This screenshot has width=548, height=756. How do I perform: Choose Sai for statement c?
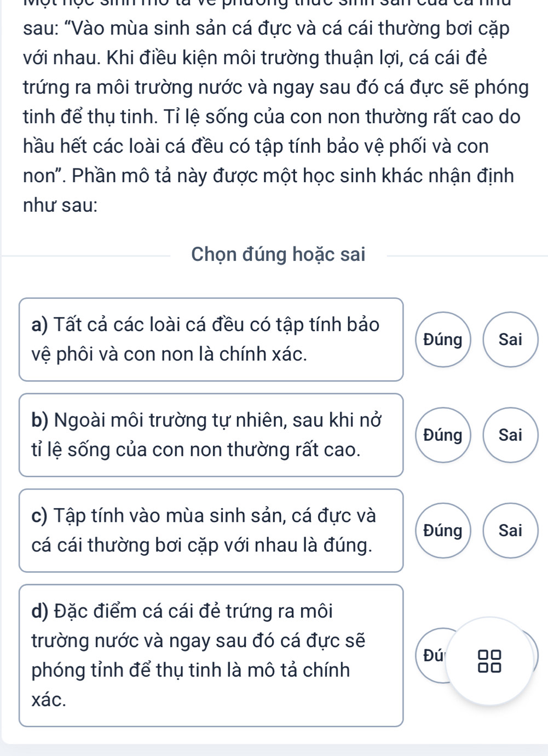(x=511, y=531)
